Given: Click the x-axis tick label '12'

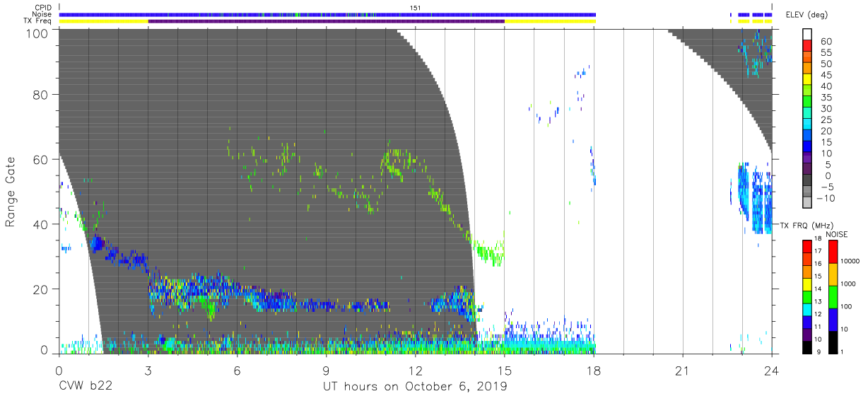Looking at the screenshot, I should (415, 370).
